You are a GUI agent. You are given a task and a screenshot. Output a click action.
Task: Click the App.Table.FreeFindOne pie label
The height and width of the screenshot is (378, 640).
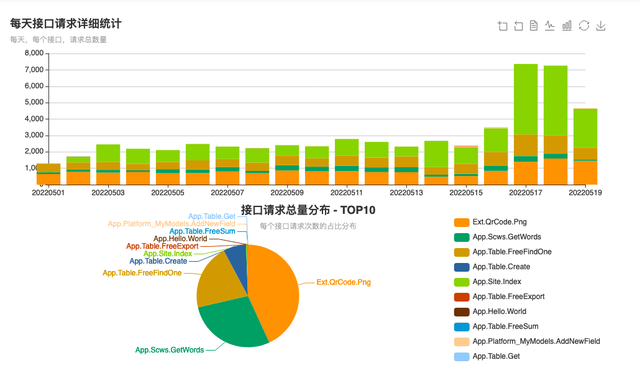[142, 273]
